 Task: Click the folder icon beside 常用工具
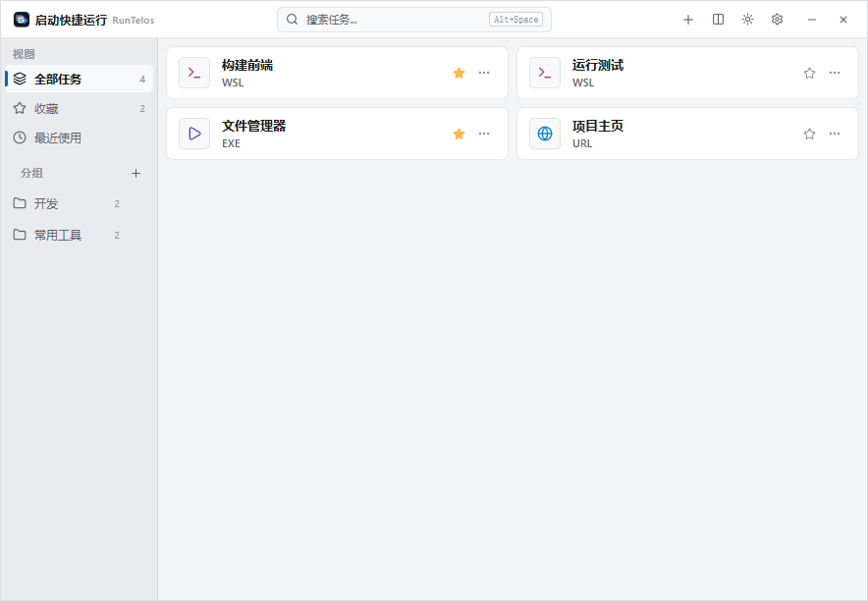pyautogui.click(x=20, y=235)
